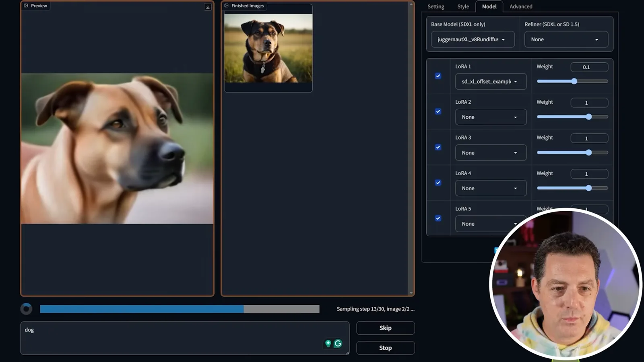Viewport: 644px width, 362px height.
Task: Click the green lightbulb extension icon
Action: (328, 343)
